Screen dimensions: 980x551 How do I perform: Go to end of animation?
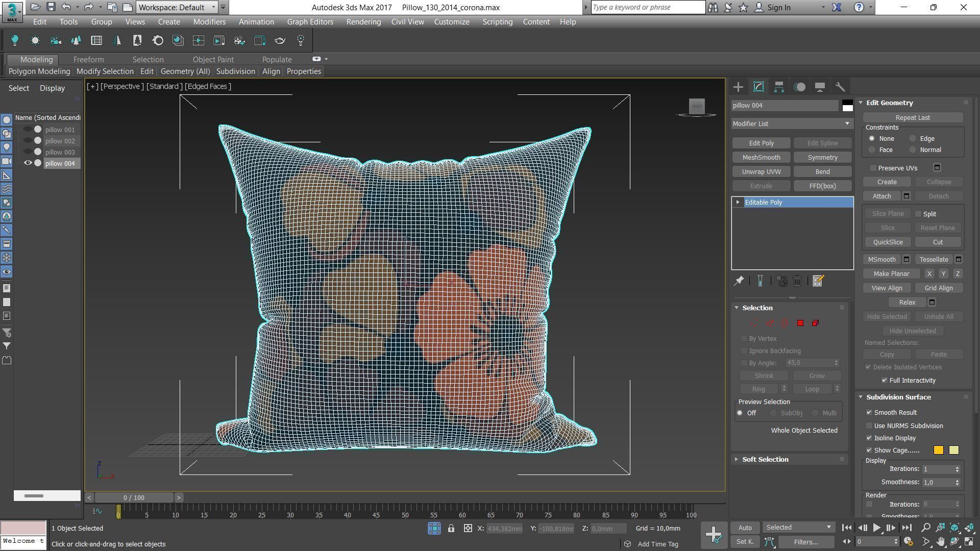(x=906, y=528)
